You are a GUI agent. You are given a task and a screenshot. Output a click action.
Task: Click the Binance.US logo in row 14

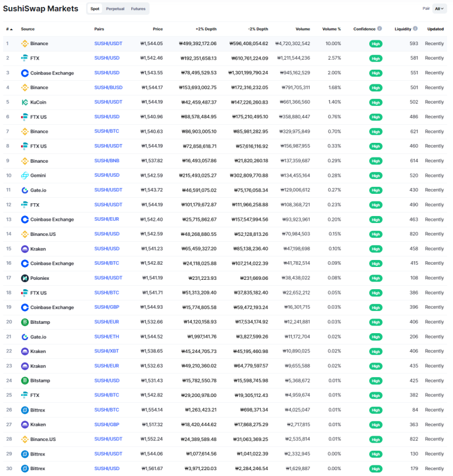point(25,234)
